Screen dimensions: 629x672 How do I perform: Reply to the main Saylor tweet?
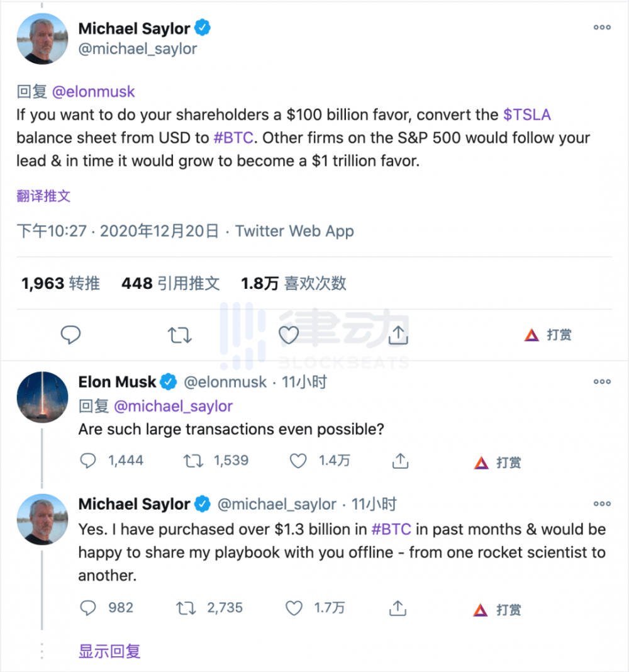click(x=70, y=335)
